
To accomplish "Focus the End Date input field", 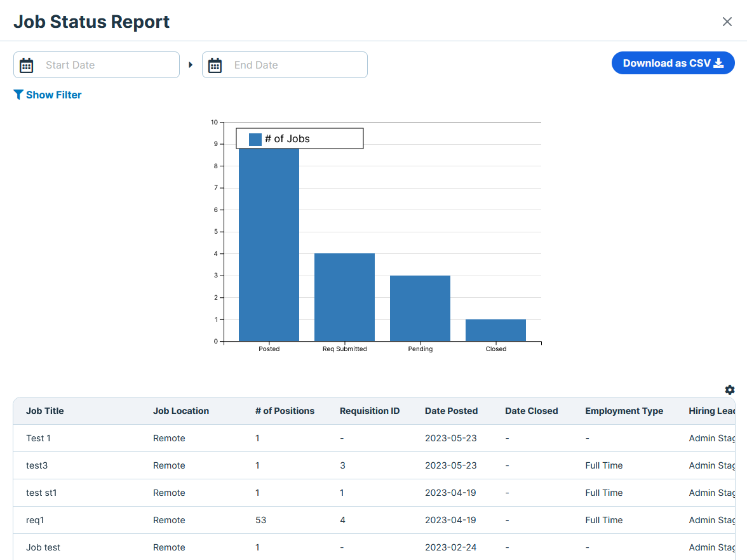I will tap(295, 65).
